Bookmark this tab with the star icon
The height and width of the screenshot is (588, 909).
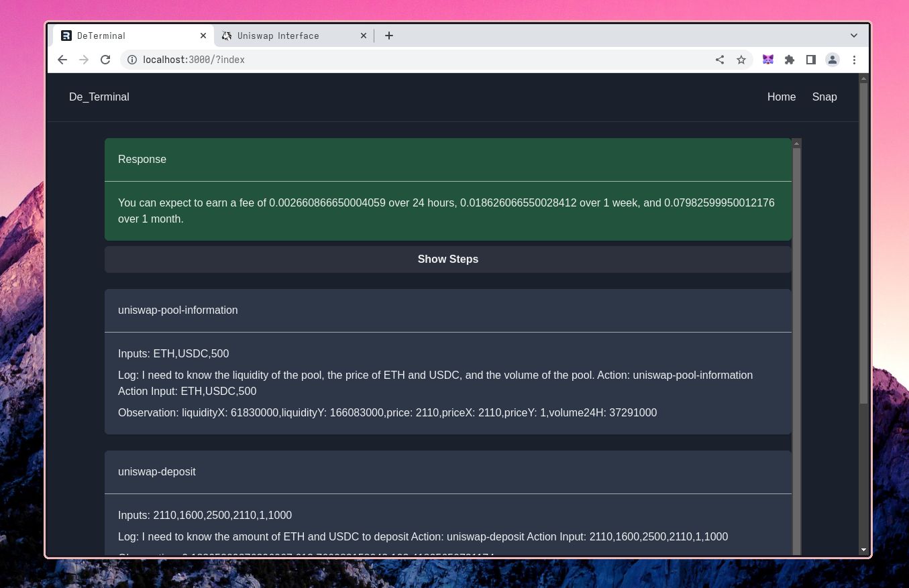point(741,60)
